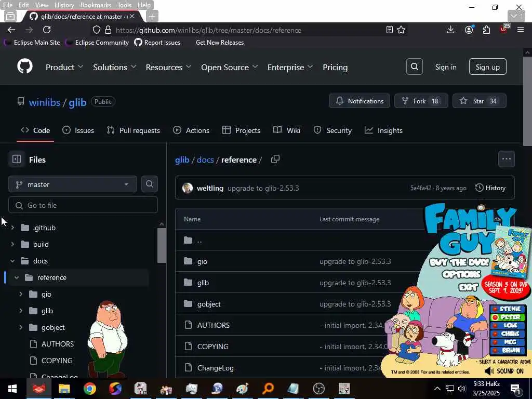The width and height of the screenshot is (532, 399).
Task: Select STEWIE character radio button
Action: (x=495, y=309)
